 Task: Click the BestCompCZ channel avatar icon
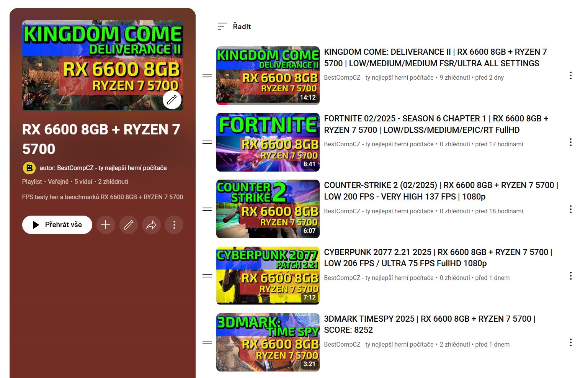[29, 168]
